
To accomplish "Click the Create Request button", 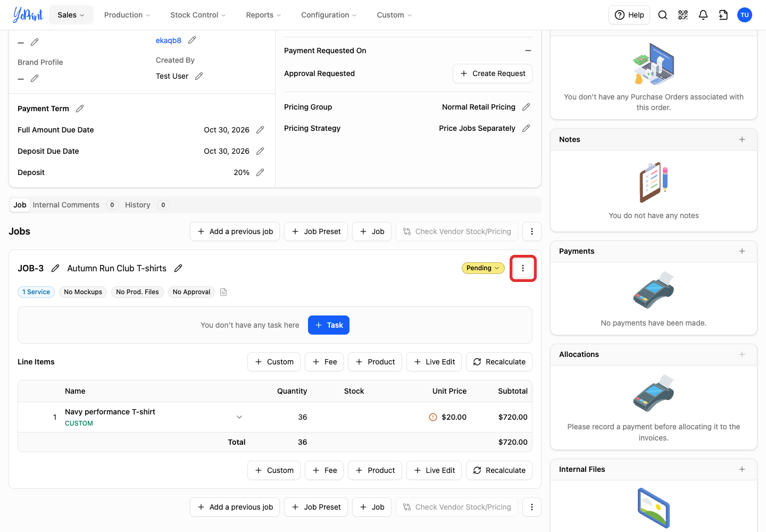I will tap(493, 73).
